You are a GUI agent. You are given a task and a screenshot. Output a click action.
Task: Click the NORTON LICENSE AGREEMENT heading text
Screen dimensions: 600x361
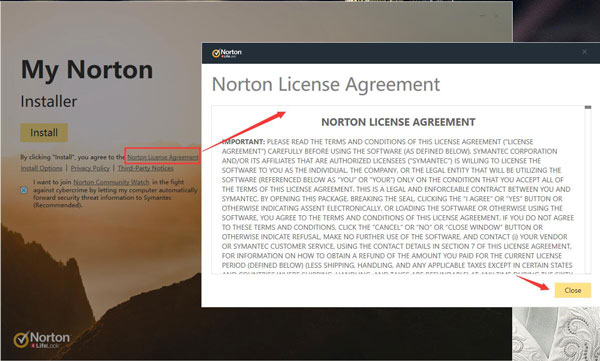[398, 122]
